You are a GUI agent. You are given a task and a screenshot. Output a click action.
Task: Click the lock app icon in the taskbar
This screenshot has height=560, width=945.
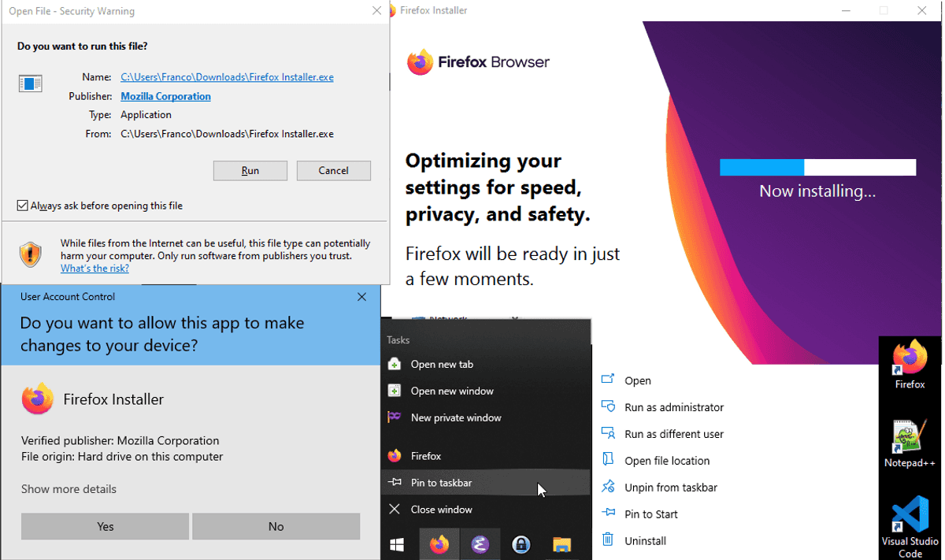[521, 544]
